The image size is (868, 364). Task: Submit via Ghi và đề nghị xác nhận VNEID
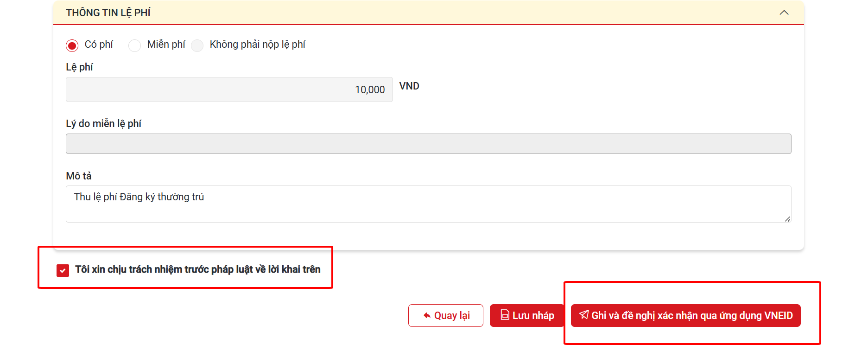[x=685, y=316]
